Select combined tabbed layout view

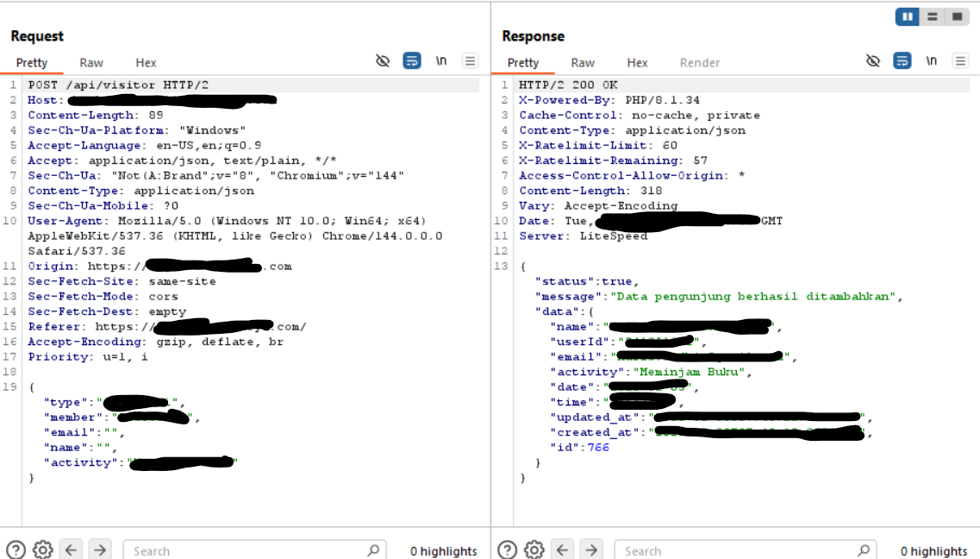pyautogui.click(x=957, y=17)
